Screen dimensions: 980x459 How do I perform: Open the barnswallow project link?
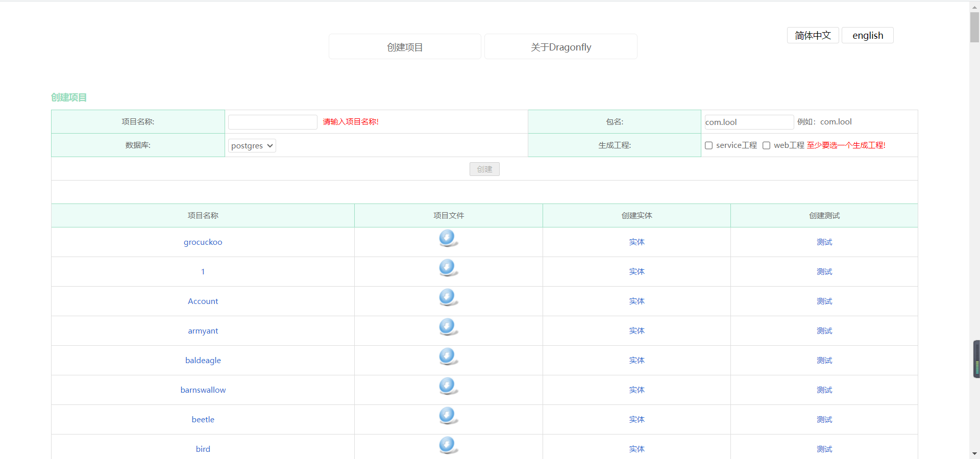(203, 390)
